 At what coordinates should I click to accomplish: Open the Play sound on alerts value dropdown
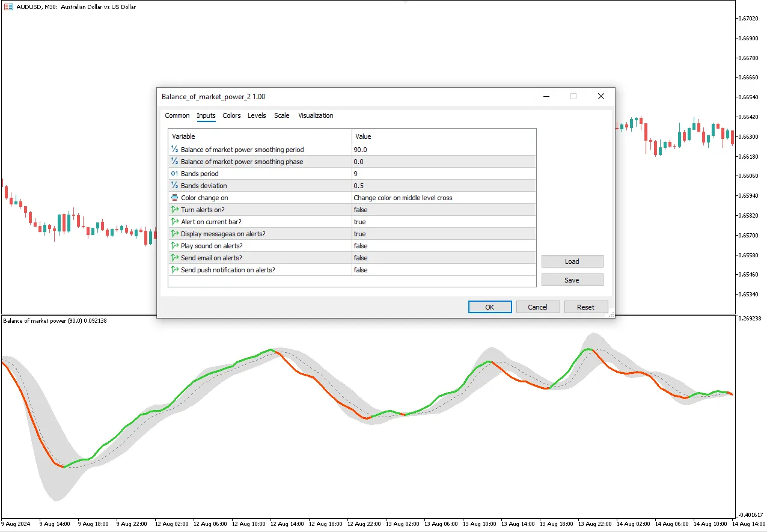pos(444,246)
